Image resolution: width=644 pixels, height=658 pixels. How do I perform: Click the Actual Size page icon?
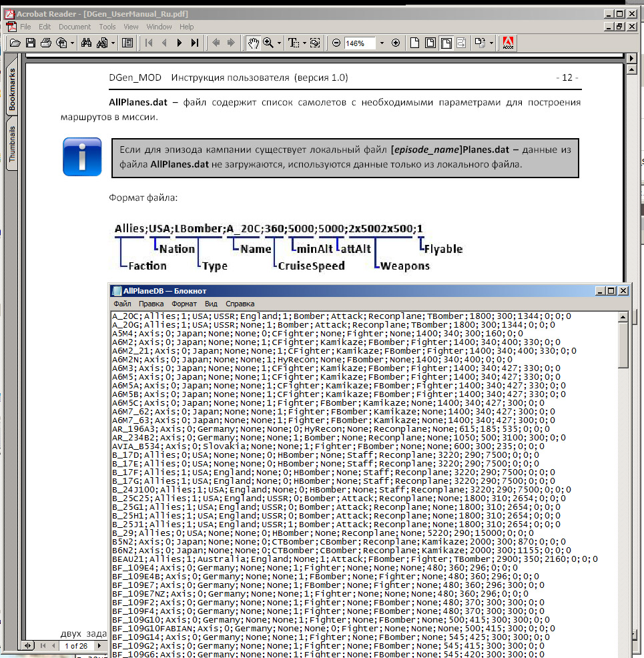pyautogui.click(x=414, y=43)
